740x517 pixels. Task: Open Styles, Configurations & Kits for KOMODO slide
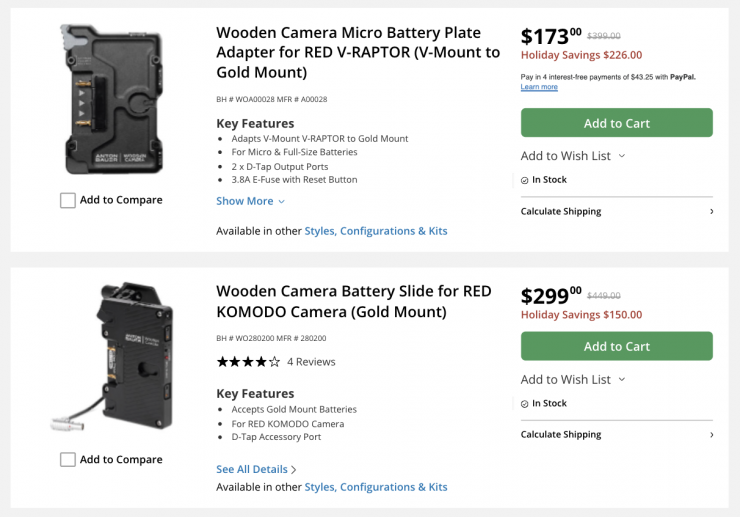coord(375,487)
